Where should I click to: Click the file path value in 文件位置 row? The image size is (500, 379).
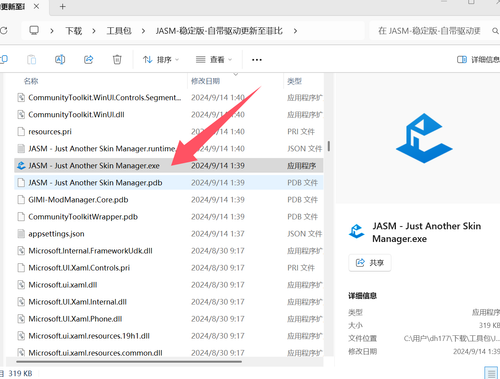(451, 339)
